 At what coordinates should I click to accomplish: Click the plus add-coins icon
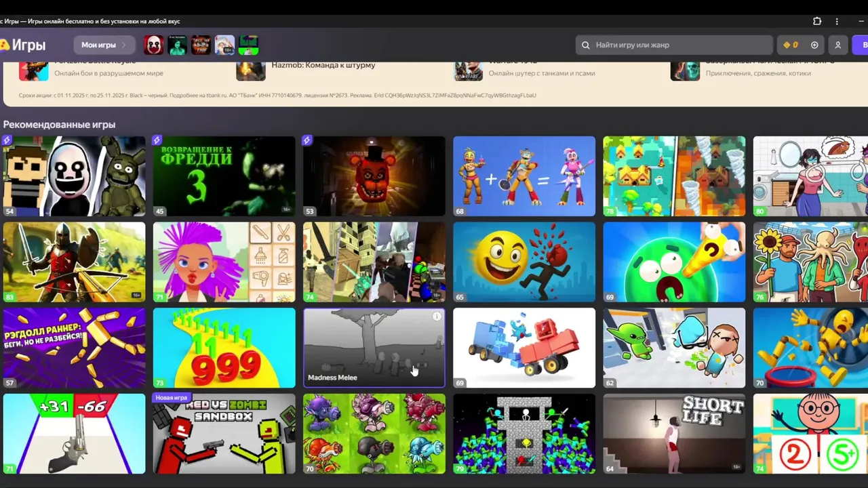(814, 45)
